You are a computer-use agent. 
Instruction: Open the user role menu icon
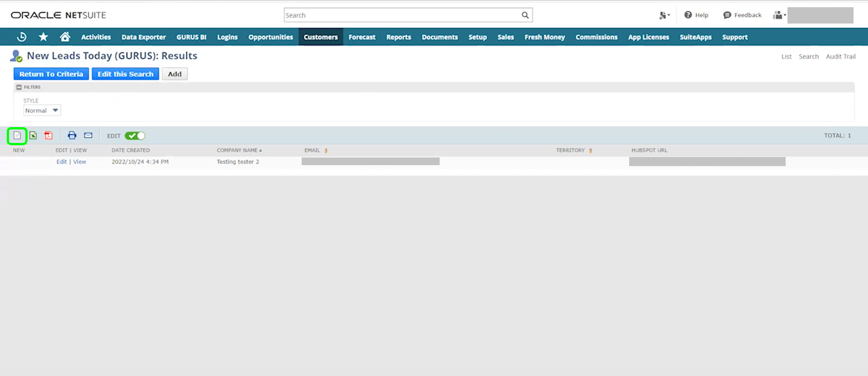point(779,15)
